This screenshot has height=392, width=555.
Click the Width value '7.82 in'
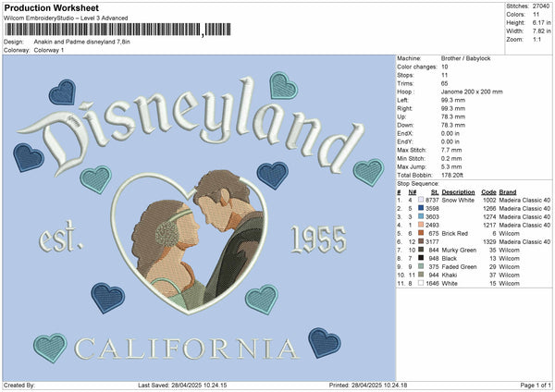(x=541, y=31)
